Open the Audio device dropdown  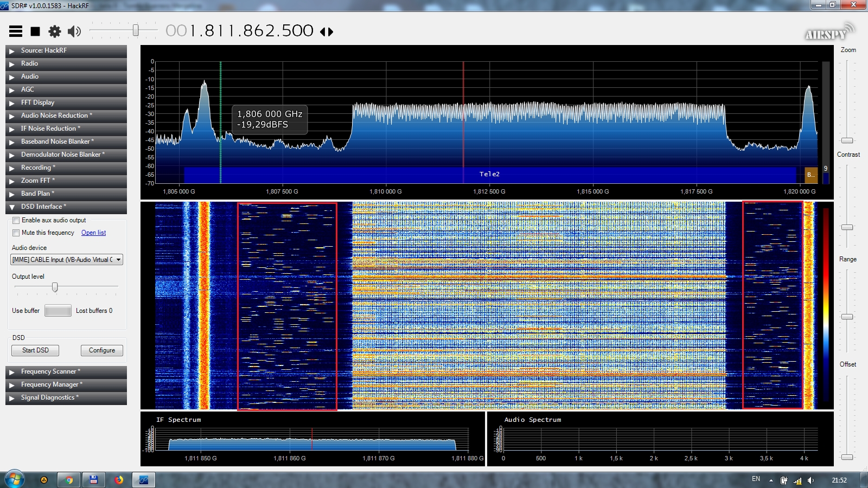click(67, 260)
